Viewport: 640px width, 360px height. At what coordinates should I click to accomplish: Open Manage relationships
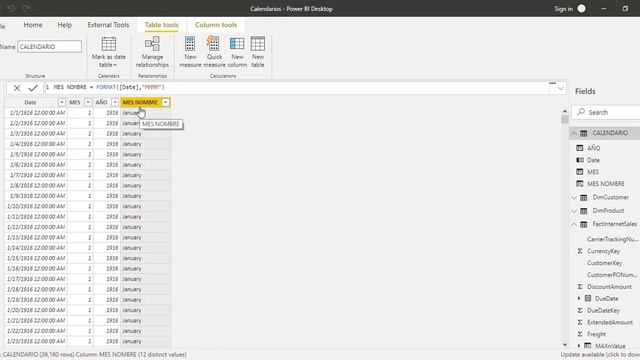152,52
